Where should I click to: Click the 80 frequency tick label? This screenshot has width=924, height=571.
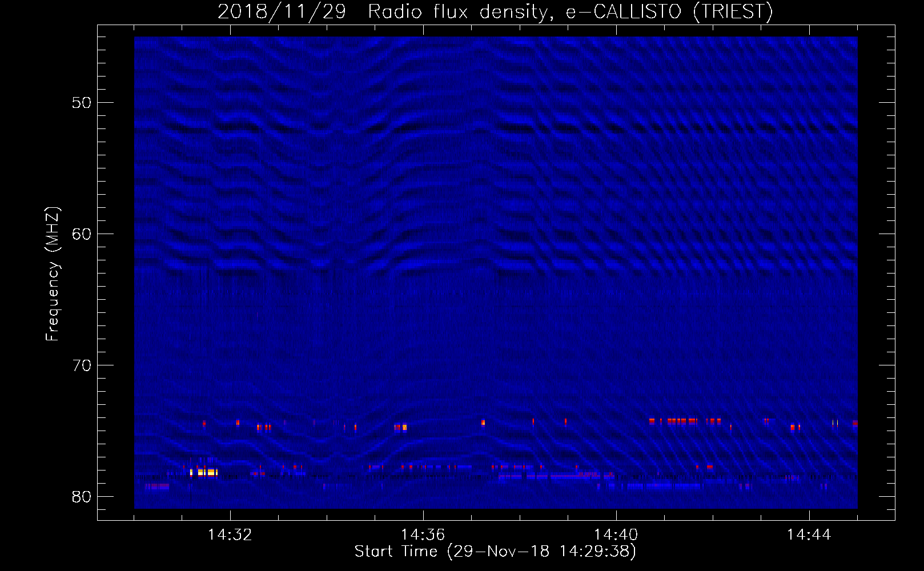click(x=82, y=497)
